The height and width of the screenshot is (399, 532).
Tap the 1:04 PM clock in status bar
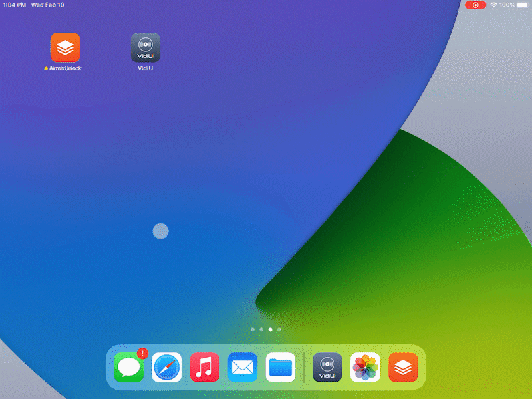(13, 5)
